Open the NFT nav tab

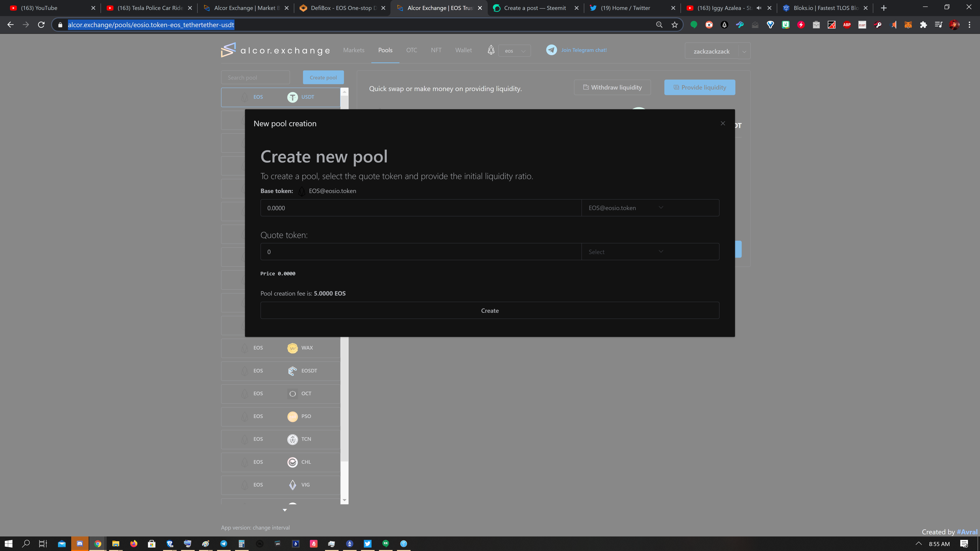pos(436,50)
